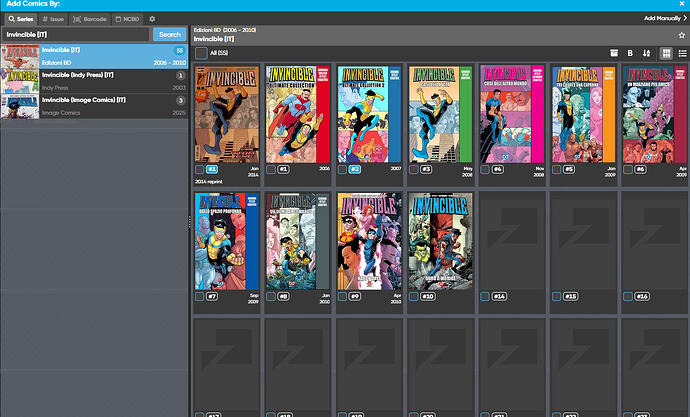Viewport: 690px width, 417px height.
Task: Open the issue #7 cover image
Action: pos(227,241)
